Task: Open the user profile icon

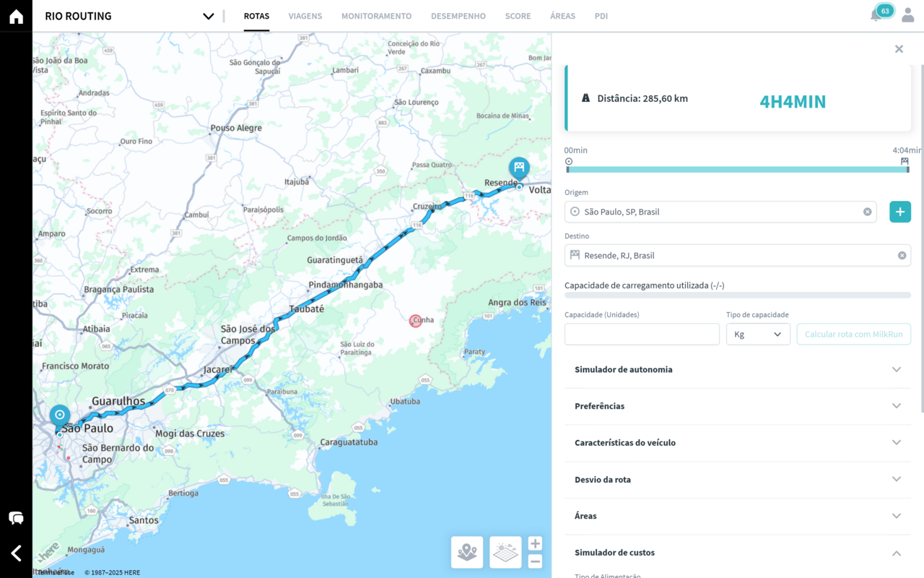Action: pyautogui.click(x=907, y=15)
